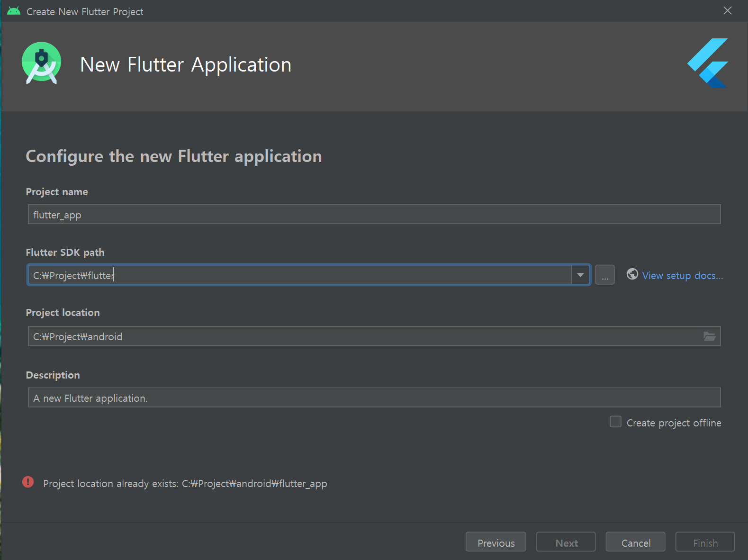Click the Cancel button
The width and height of the screenshot is (748, 560).
click(636, 542)
